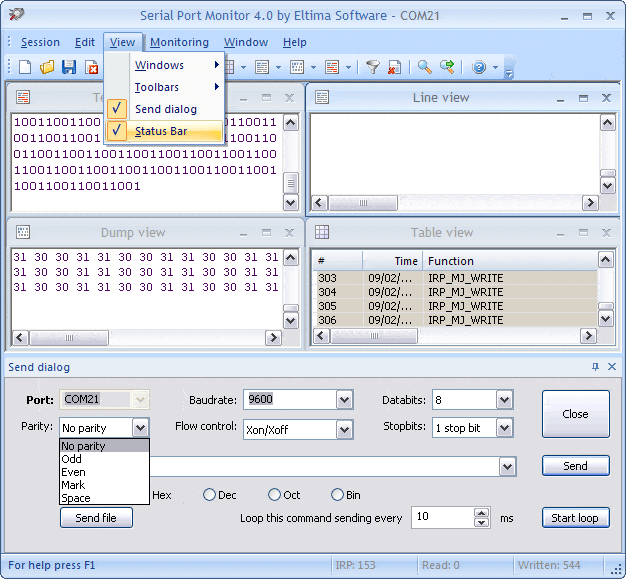This screenshot has width=626, height=579.
Task: Open the Baudrate dropdown
Action: pyautogui.click(x=344, y=400)
